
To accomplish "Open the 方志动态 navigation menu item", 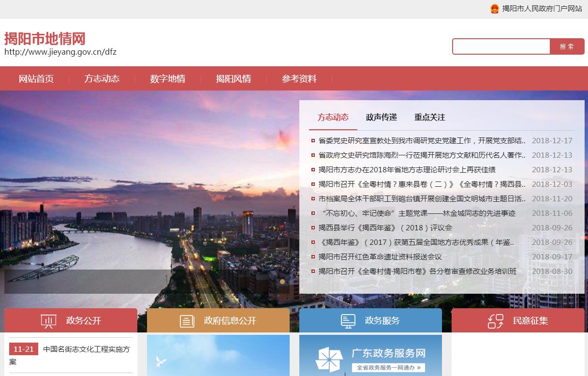I will 102,79.
